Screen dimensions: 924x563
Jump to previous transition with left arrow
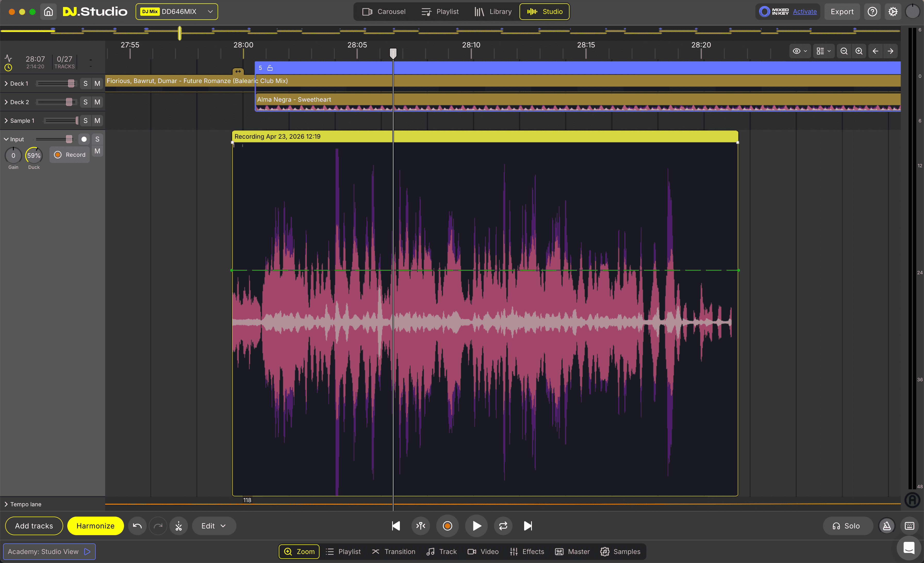(875, 51)
